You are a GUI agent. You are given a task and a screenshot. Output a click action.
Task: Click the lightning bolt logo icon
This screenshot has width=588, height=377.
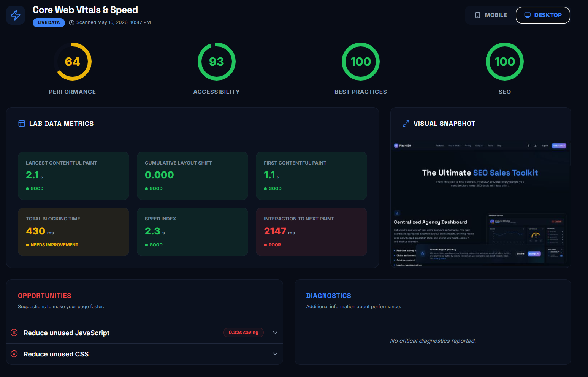pos(16,15)
